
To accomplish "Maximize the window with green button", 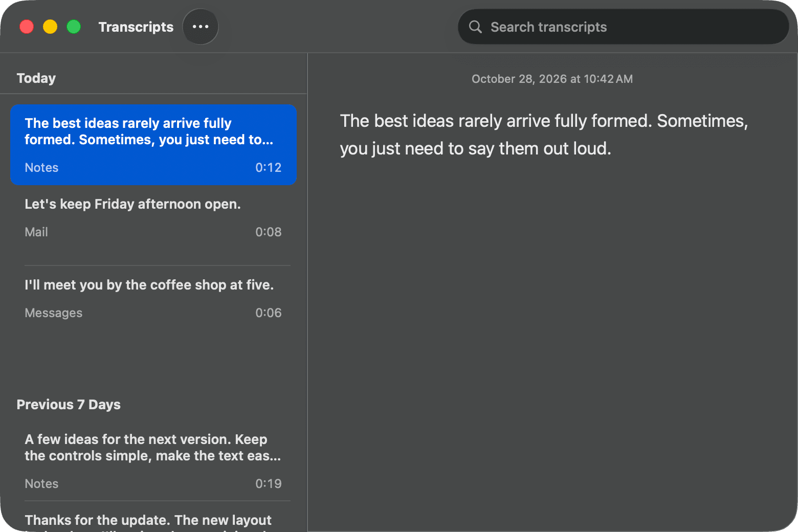I will coord(74,27).
